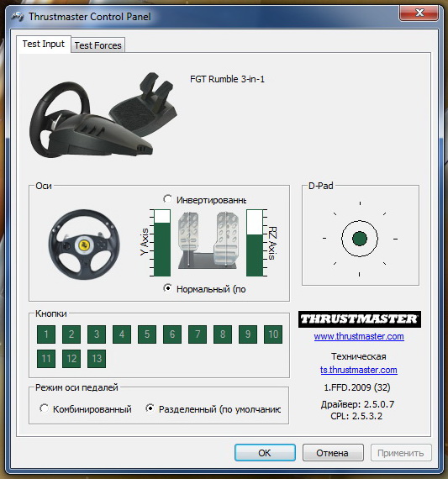
Task: Click the Thrustmaster title bar app icon
Action: 18,17
